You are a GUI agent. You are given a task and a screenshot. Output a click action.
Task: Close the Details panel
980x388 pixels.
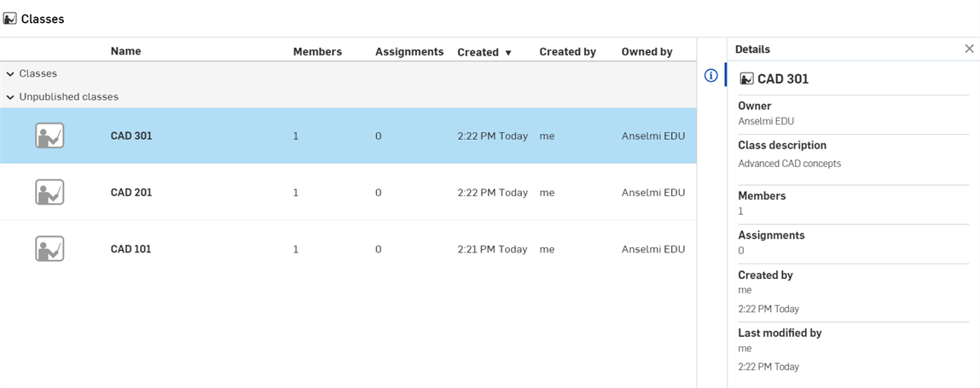[x=970, y=49]
